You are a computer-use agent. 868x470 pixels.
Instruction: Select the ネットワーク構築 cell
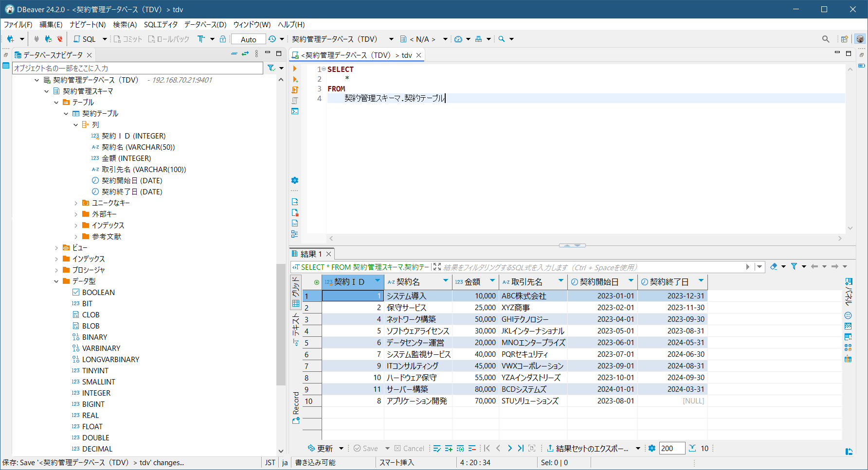click(x=418, y=319)
